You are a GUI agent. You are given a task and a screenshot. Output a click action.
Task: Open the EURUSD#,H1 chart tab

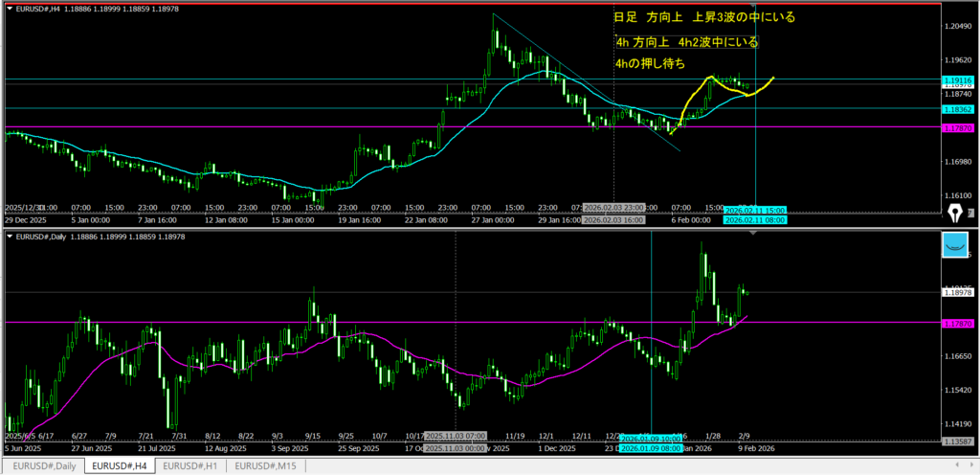click(191, 465)
